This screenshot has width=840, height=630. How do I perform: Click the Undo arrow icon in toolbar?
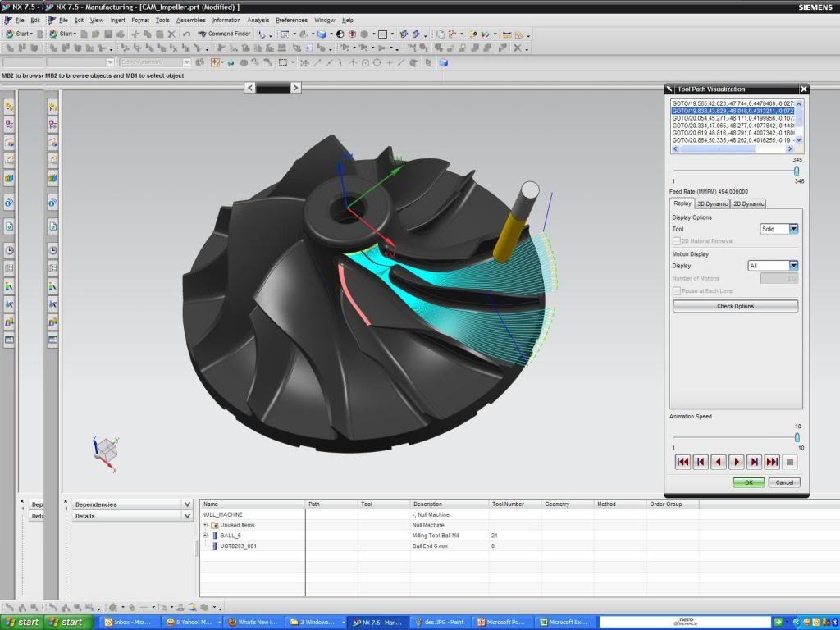[186, 34]
